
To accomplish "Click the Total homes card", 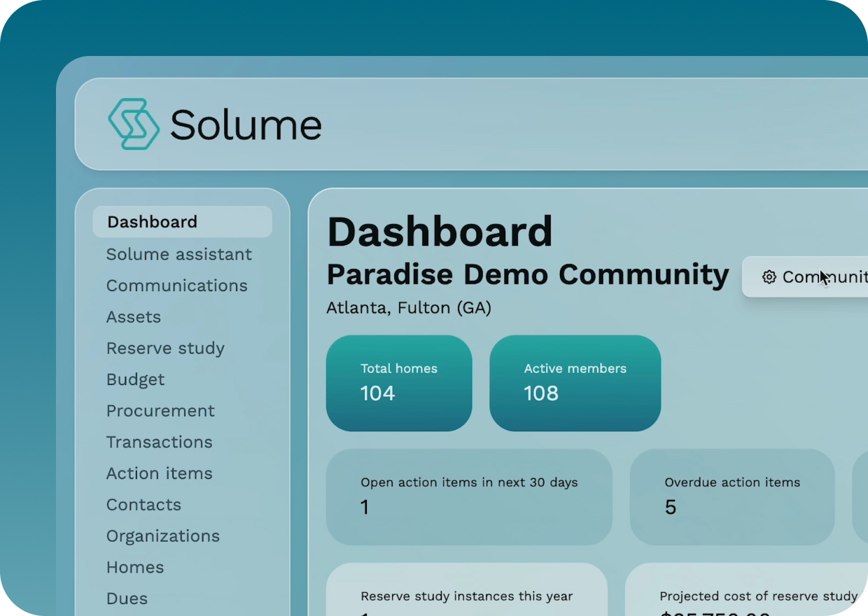I will (x=399, y=383).
